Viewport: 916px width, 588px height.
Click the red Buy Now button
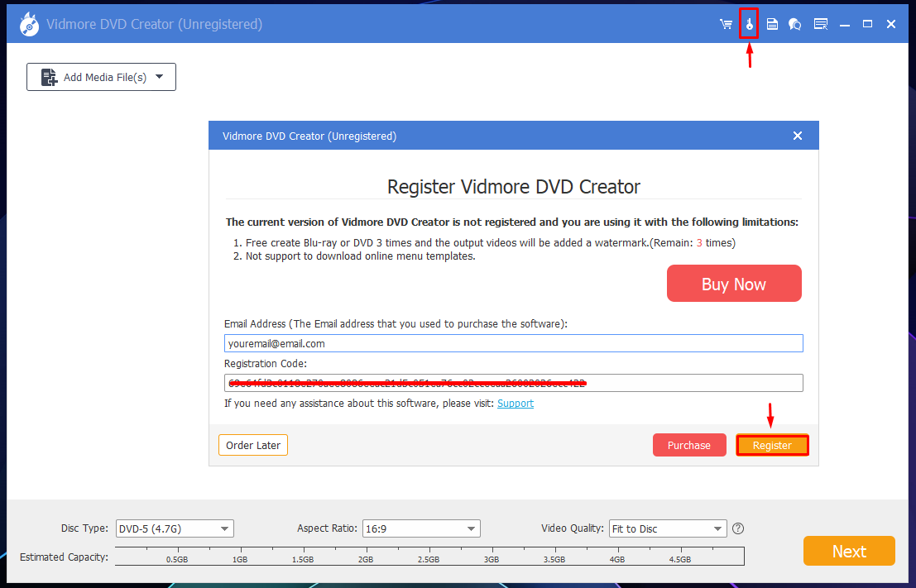tap(734, 284)
